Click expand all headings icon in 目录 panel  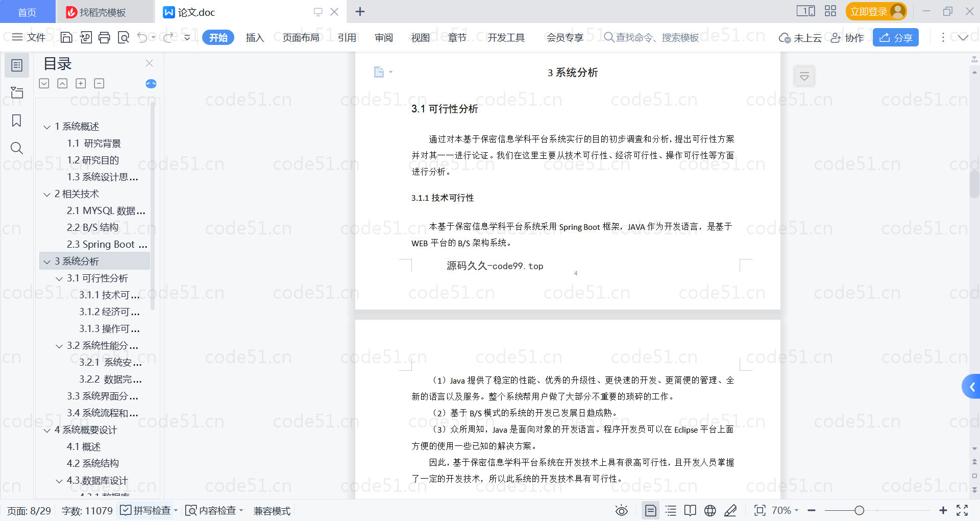pos(44,83)
